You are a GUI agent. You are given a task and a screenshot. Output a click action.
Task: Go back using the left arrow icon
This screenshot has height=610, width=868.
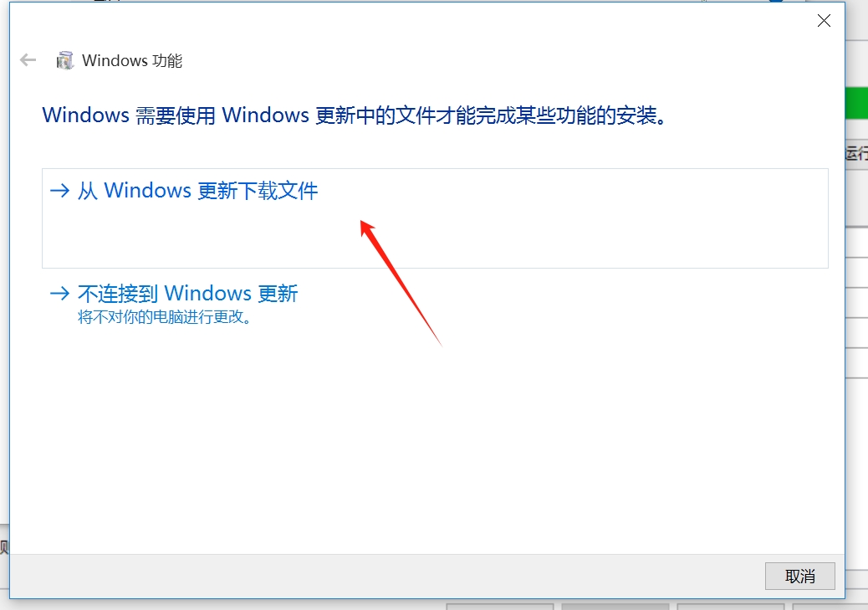[28, 60]
